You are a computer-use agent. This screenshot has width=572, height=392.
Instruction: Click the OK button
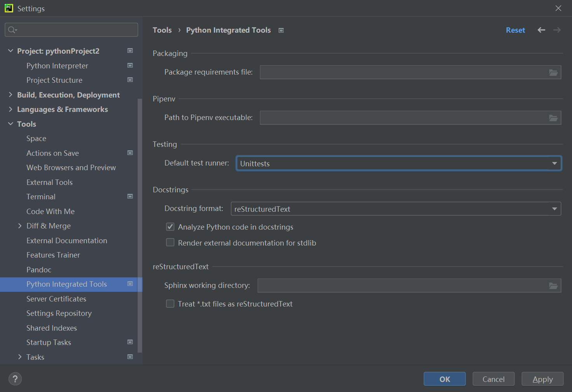(x=445, y=379)
